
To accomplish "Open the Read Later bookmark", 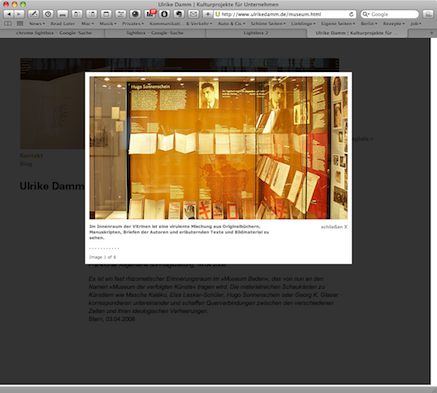I will pos(62,24).
